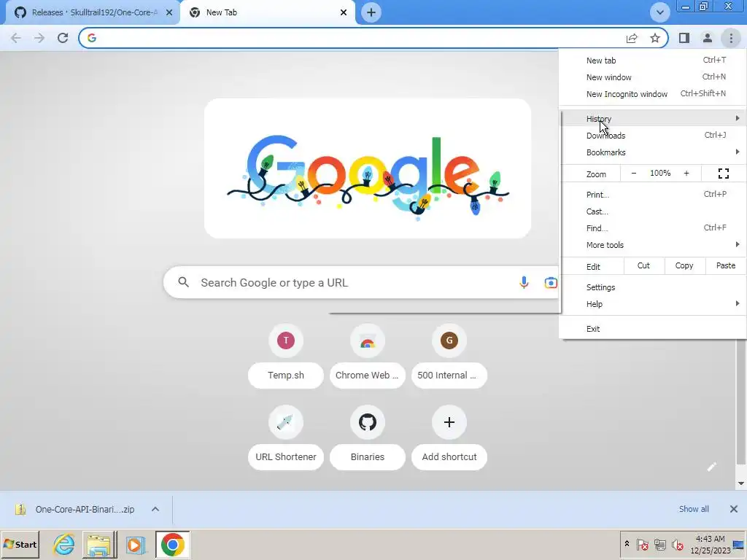747x560 pixels.
Task: Click the Chrome taskbar icon
Action: coord(172,544)
